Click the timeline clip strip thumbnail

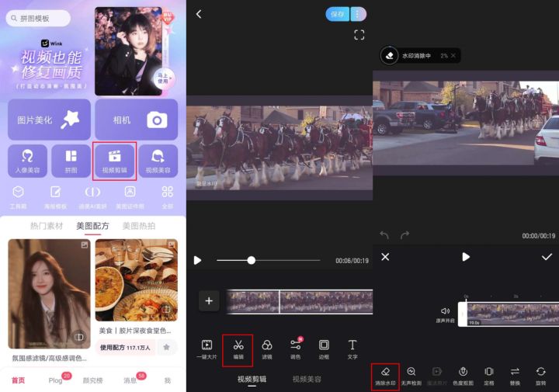(300, 301)
